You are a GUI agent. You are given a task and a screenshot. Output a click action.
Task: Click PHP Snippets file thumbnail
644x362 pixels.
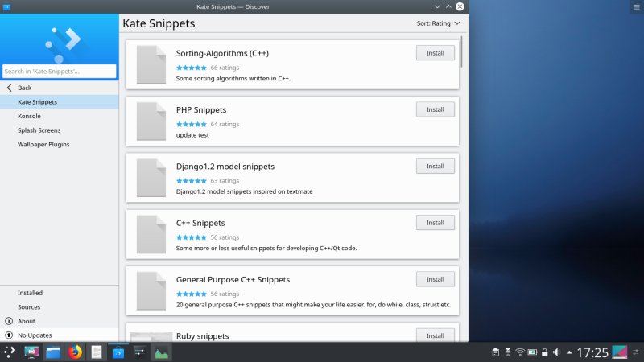(151, 121)
